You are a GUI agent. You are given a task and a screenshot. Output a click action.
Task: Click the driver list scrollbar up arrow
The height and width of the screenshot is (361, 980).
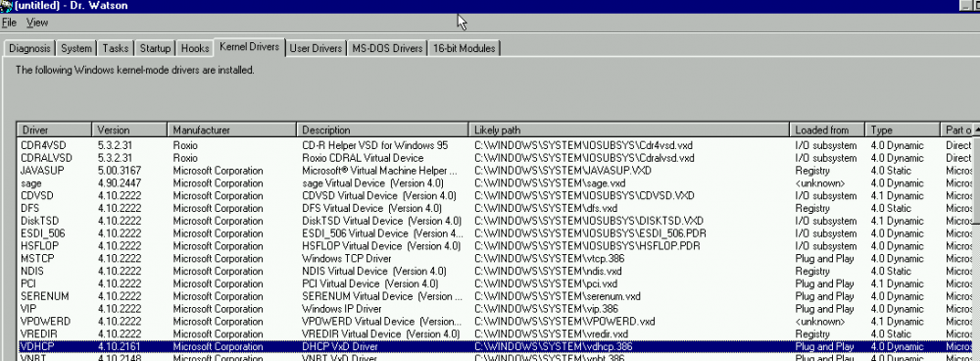coord(976,130)
